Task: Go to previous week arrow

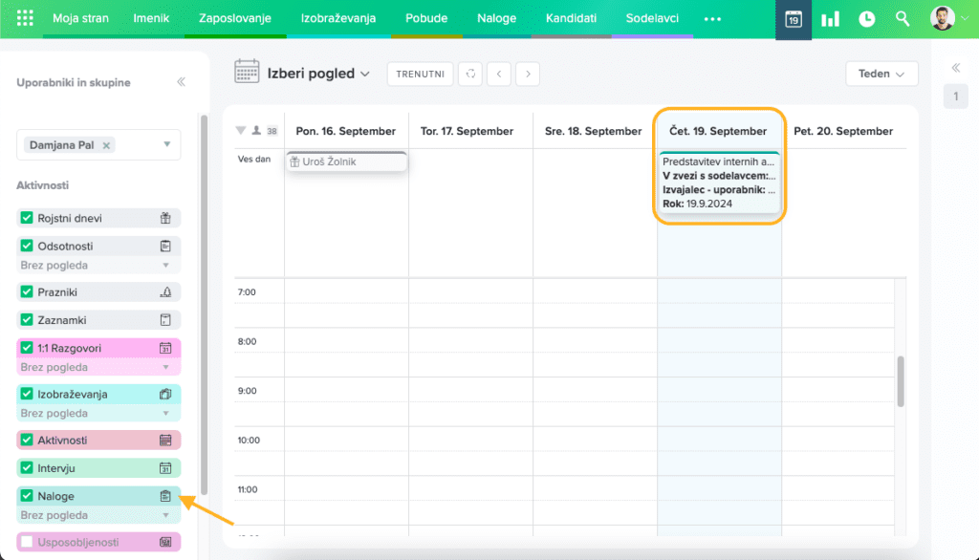Action: pos(499,74)
